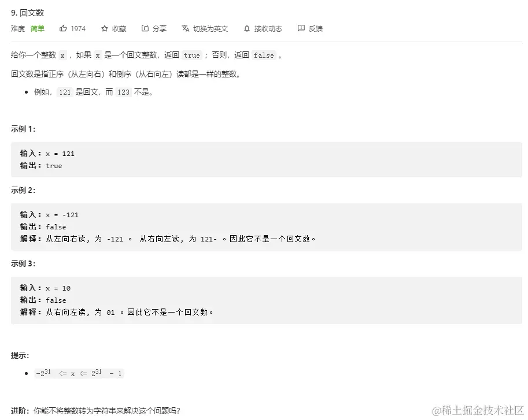Click the 难度 label
This screenshot has height=420, width=528.
pos(18,28)
